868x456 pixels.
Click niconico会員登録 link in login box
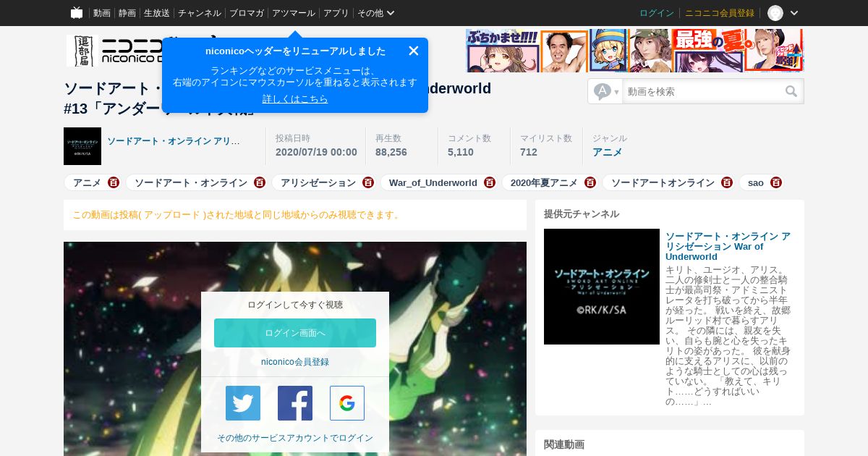[x=295, y=362]
